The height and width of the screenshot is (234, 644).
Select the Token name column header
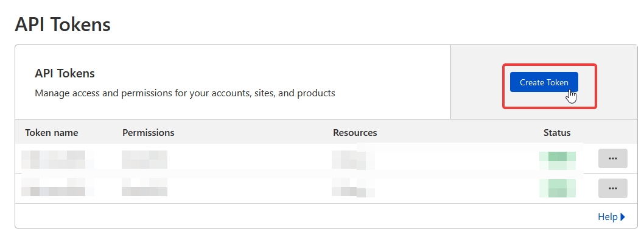51,133
